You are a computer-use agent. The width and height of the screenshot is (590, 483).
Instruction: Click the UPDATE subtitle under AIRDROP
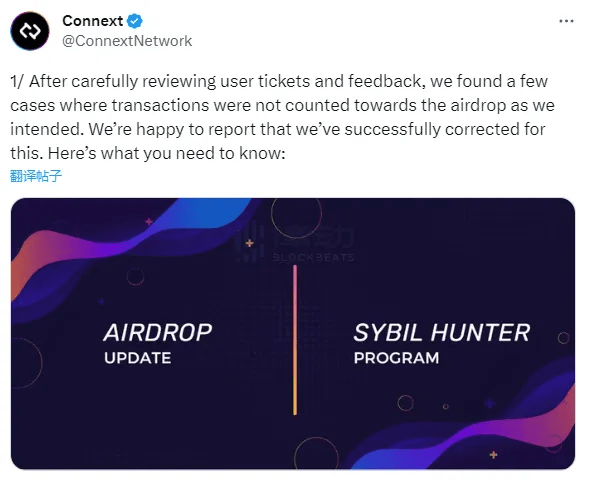pyautogui.click(x=138, y=358)
